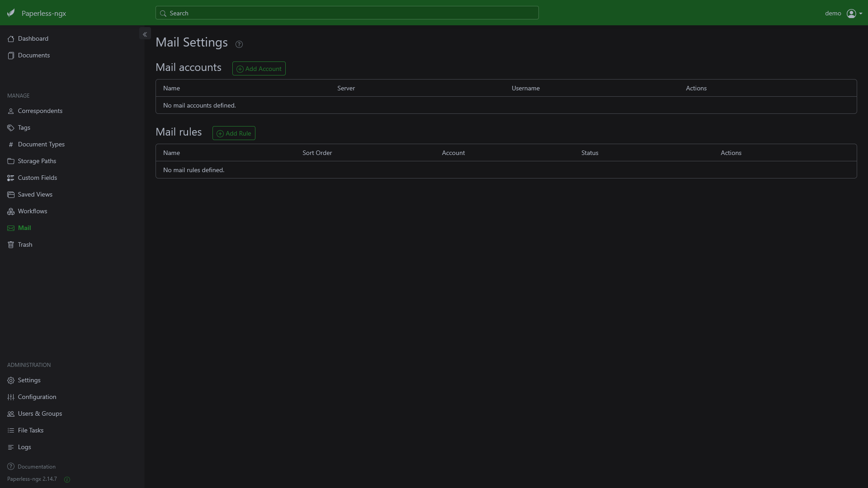Click the Mail Settings help question-mark icon
The image size is (868, 488).
[239, 44]
